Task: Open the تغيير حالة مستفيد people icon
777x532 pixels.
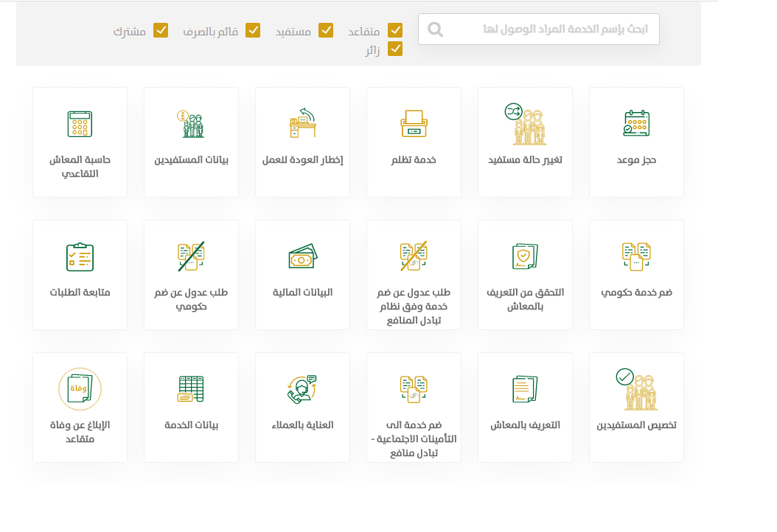Action: [x=526, y=124]
